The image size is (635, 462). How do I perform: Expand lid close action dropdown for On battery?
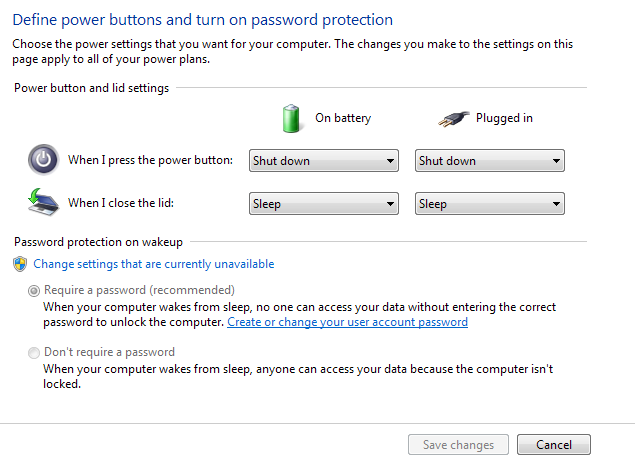tap(324, 204)
